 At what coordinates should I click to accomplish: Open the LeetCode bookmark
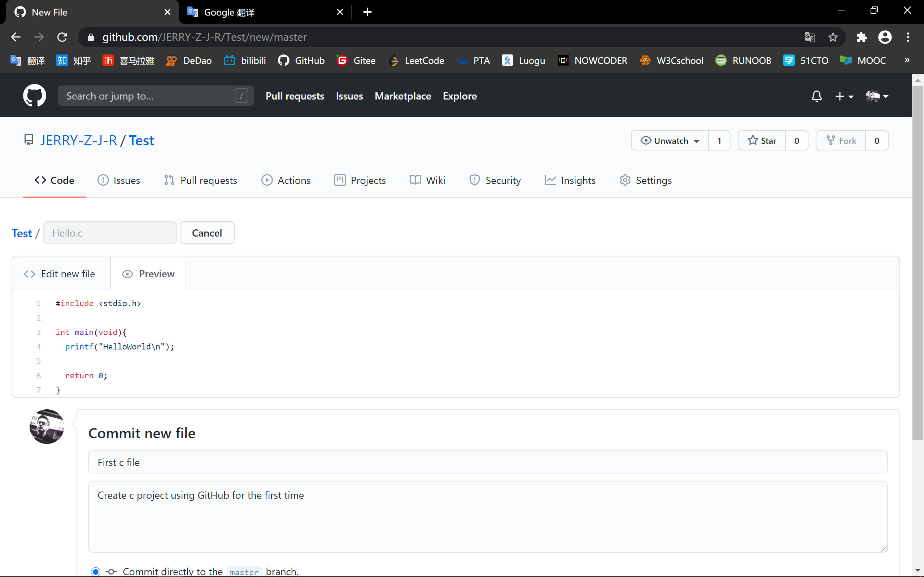(417, 60)
